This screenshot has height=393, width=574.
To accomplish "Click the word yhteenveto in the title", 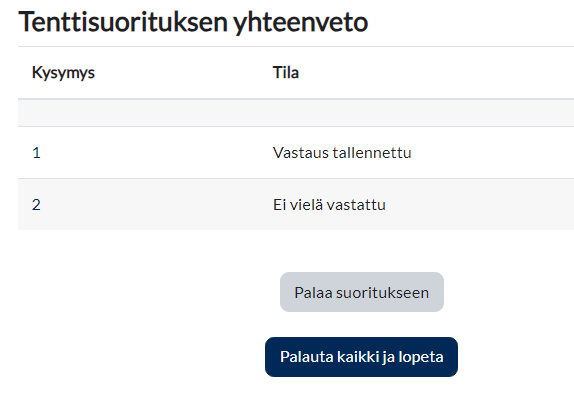I will [x=300, y=22].
